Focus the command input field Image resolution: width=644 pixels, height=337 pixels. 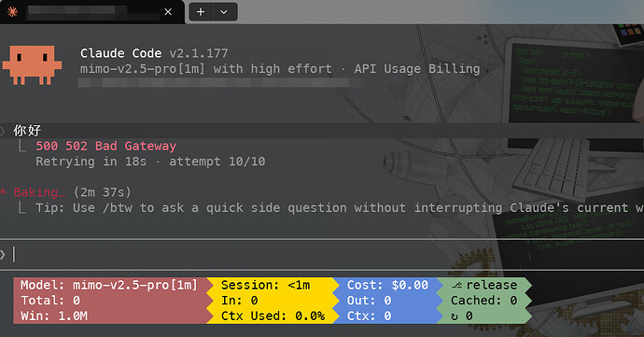(322, 255)
